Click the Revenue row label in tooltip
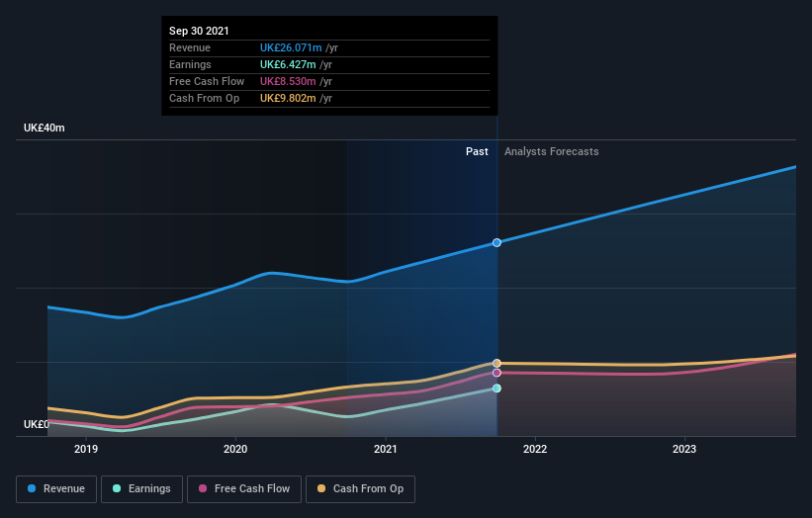 [x=190, y=47]
